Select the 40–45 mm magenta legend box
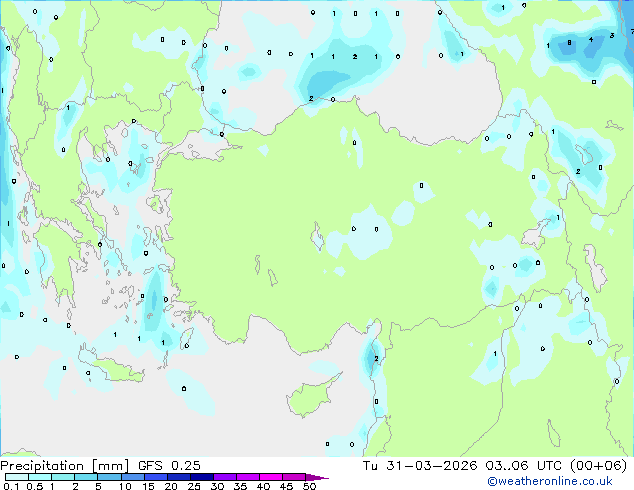Image resolution: width=634 pixels, height=490 pixels. point(271,477)
